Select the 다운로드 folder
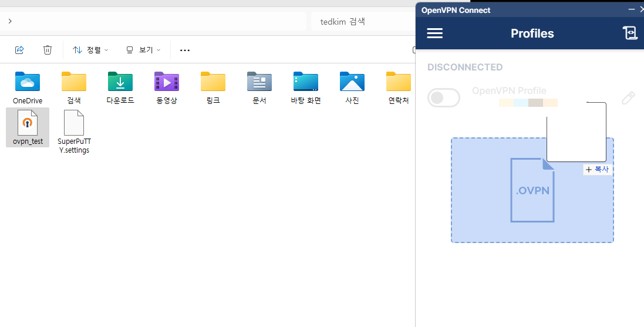Viewport: 644px width, 327px height. [120, 87]
